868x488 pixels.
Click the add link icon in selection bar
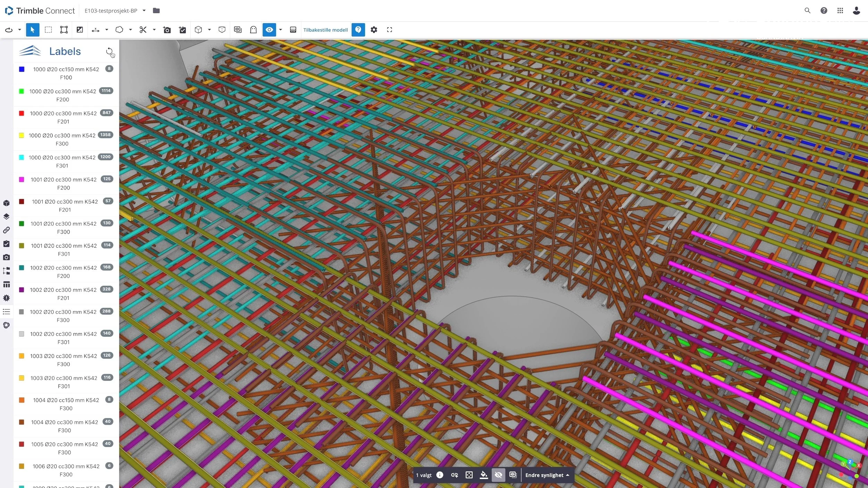pos(454,475)
